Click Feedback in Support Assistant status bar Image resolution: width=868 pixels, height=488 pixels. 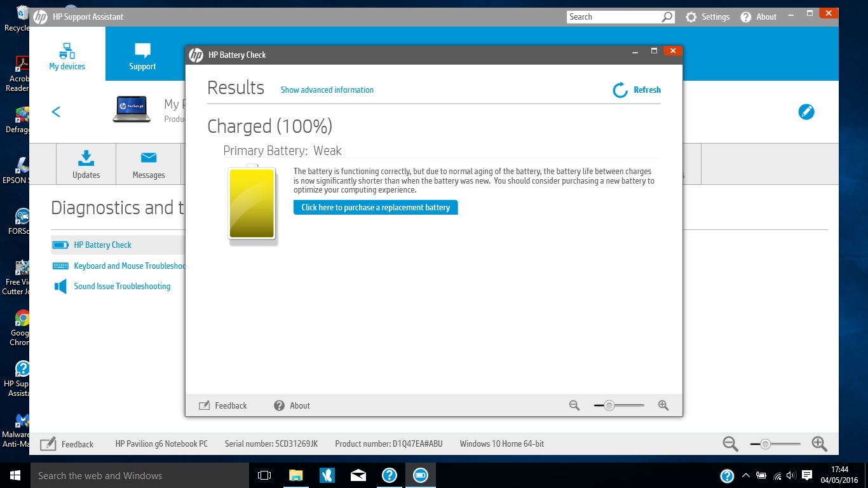tap(67, 444)
